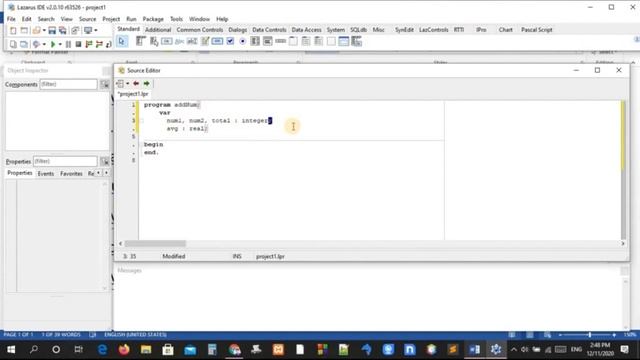Switch to the Dialogs palette tab
Screen dimensions: 640x360
pos(238,30)
